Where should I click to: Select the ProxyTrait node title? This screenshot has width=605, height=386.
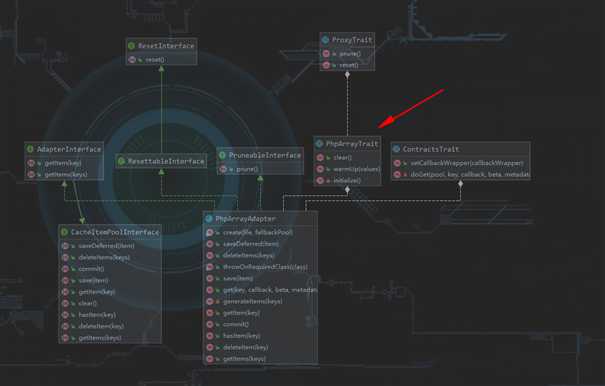(x=352, y=40)
